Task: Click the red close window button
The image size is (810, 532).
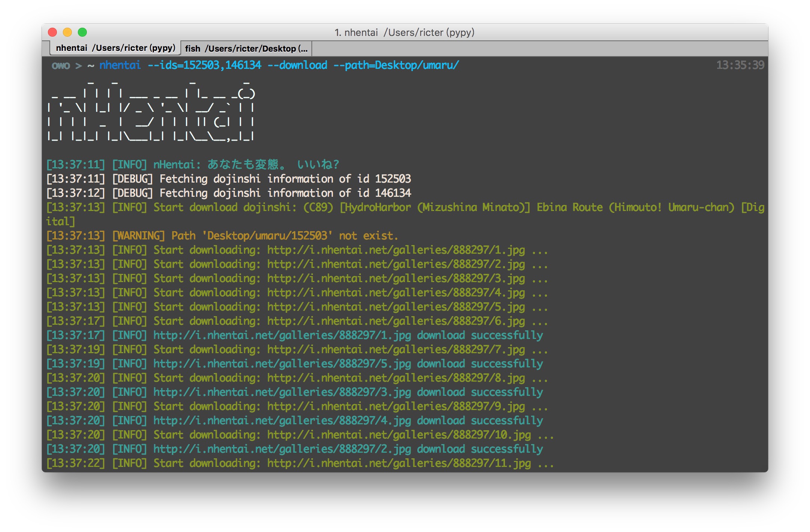Action: [x=52, y=32]
